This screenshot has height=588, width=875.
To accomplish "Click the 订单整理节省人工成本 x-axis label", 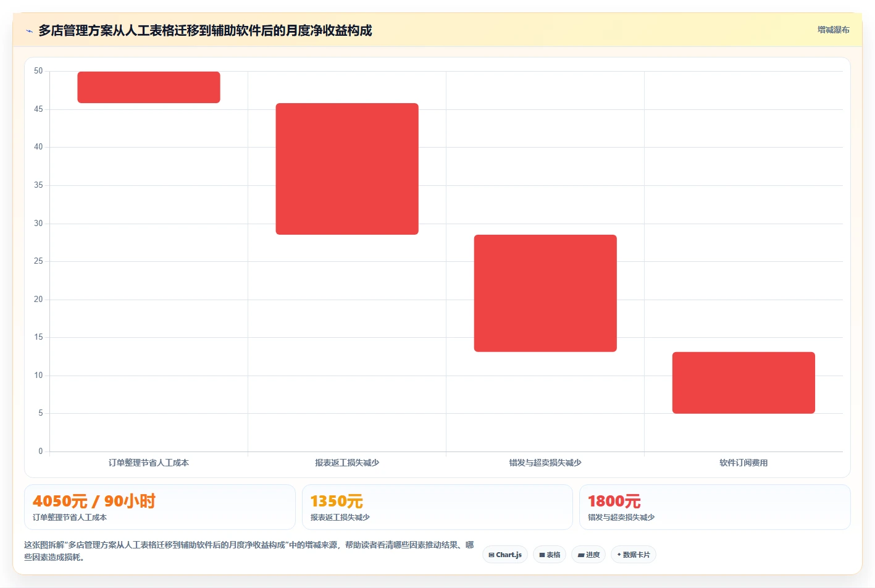I will click(149, 463).
